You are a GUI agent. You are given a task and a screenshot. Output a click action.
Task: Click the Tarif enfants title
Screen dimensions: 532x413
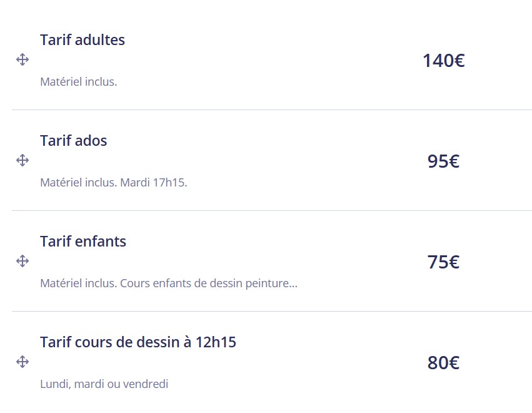coord(83,242)
